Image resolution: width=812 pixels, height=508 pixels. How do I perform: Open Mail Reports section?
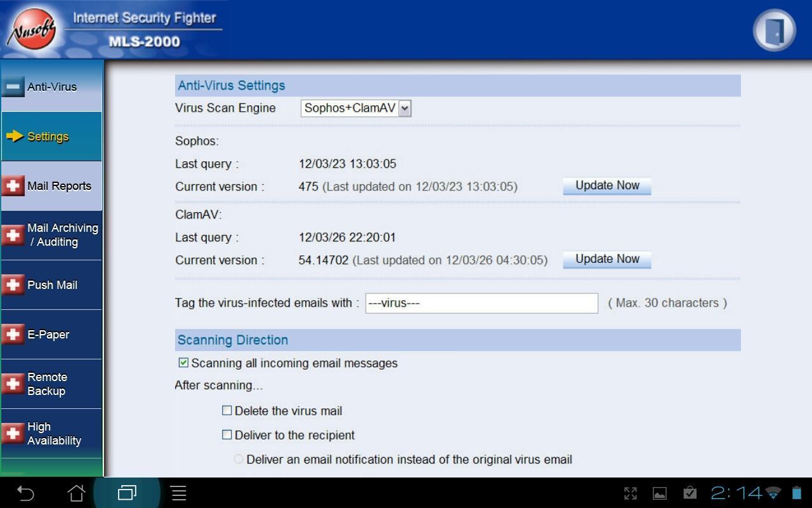coord(51,186)
